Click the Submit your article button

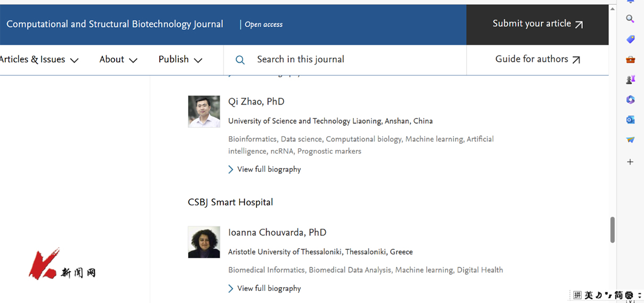tap(537, 24)
